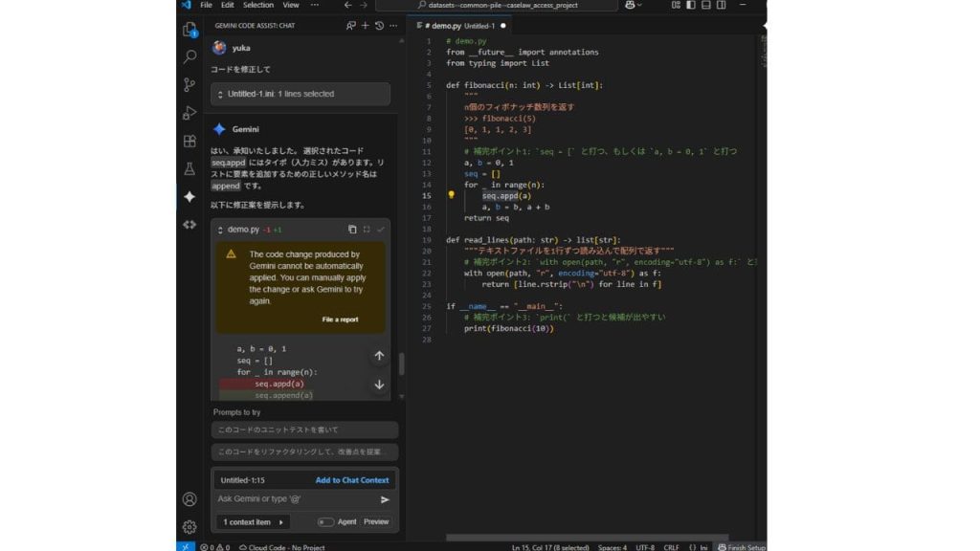Click the lightbulb code action on line 15
The width and height of the screenshot is (980, 551).
coord(452,195)
